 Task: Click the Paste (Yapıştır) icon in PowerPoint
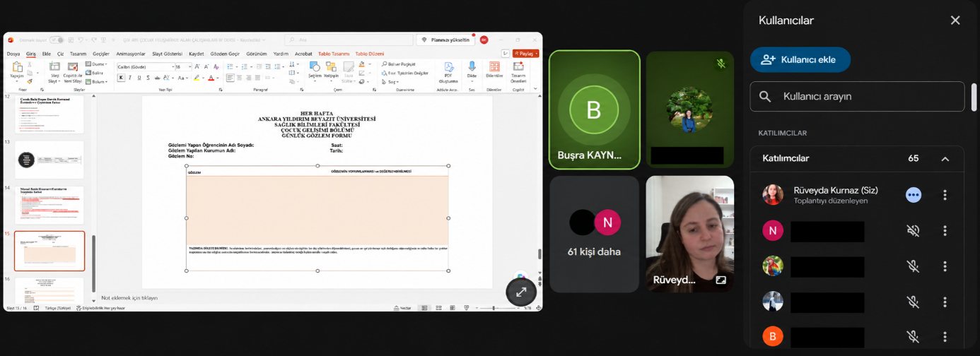(17, 66)
